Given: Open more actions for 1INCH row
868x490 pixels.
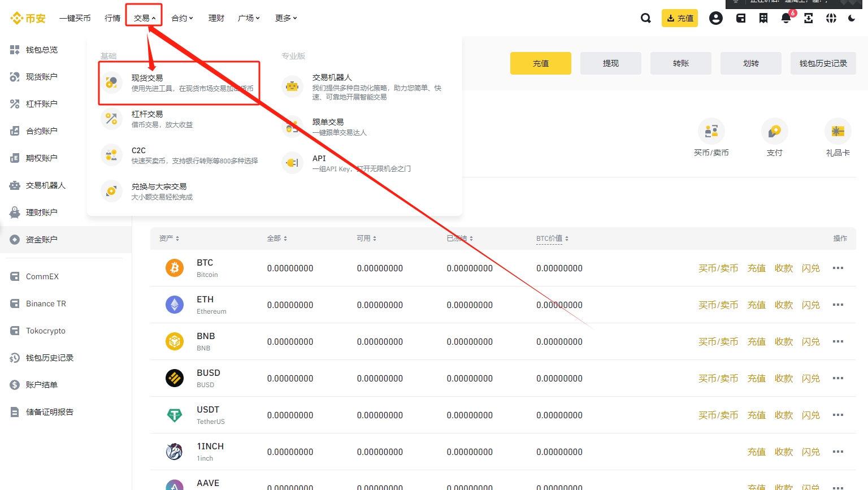Looking at the screenshot, I should coord(838,452).
